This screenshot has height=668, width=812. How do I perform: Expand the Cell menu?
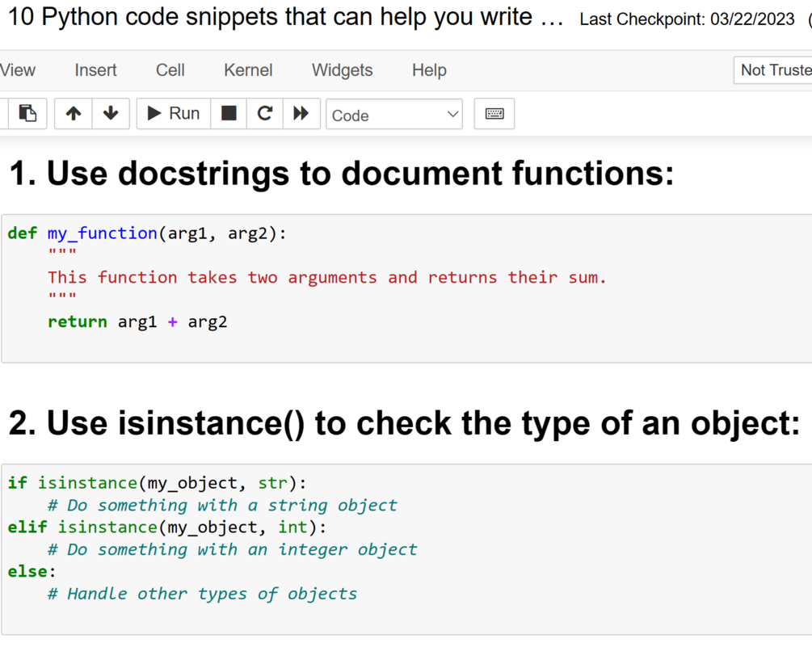(170, 70)
